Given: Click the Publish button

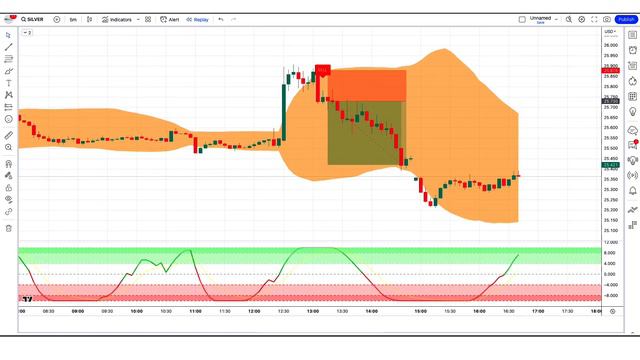Looking at the screenshot, I should coord(626,20).
